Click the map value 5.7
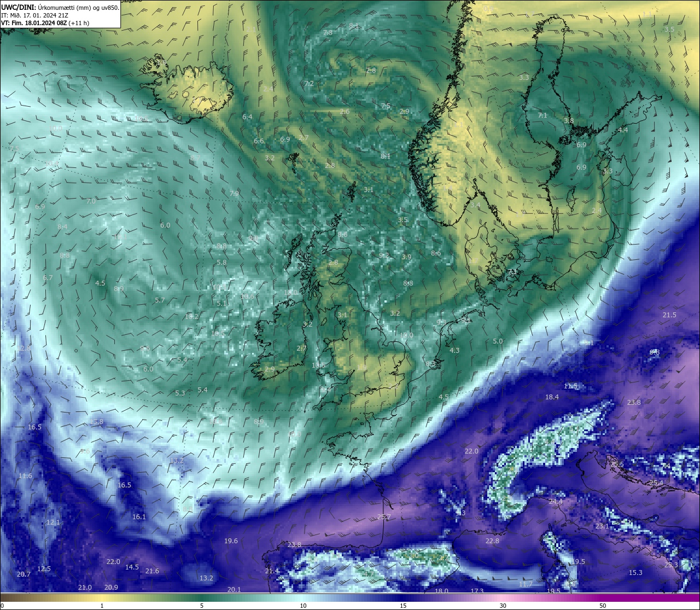Viewport: 700px width, 610px height. point(160,300)
